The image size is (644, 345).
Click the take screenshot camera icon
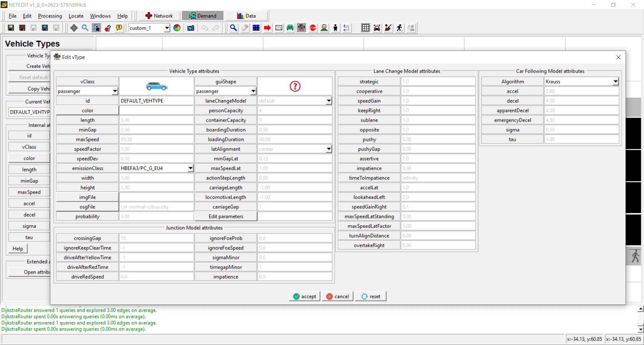click(191, 28)
